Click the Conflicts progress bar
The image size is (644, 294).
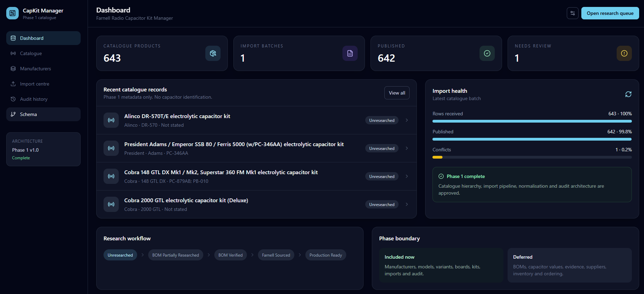click(x=532, y=157)
